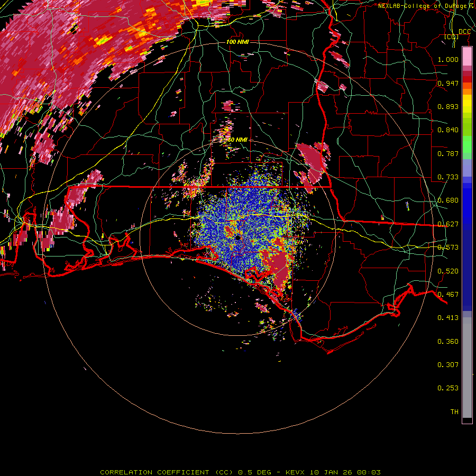Click the 0.733 color scale label
The height and width of the screenshot is (476, 476).
pos(448,177)
